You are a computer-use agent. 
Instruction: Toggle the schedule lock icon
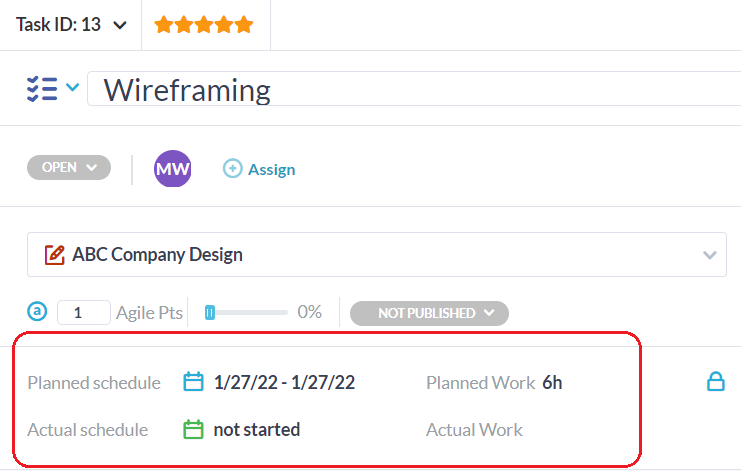click(715, 381)
